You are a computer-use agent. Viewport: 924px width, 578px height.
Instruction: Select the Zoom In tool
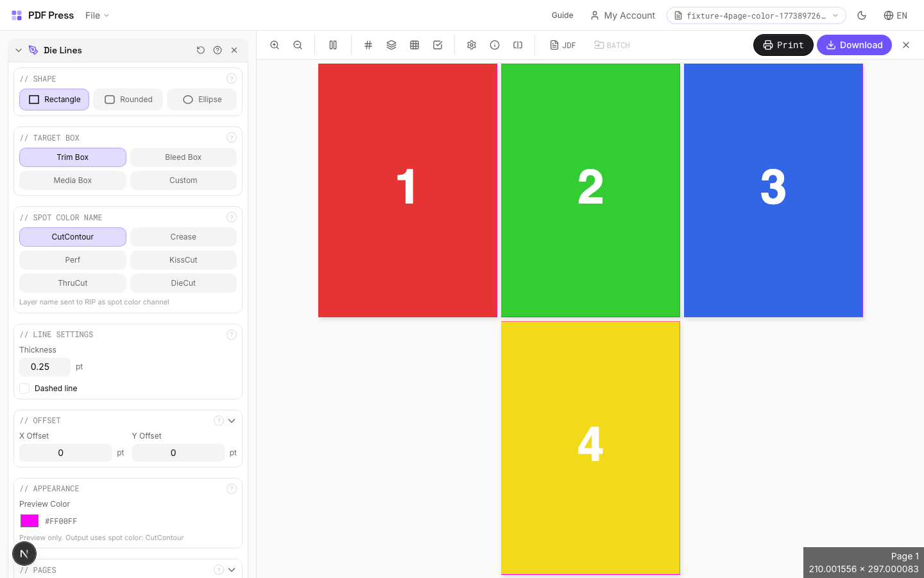[275, 45]
